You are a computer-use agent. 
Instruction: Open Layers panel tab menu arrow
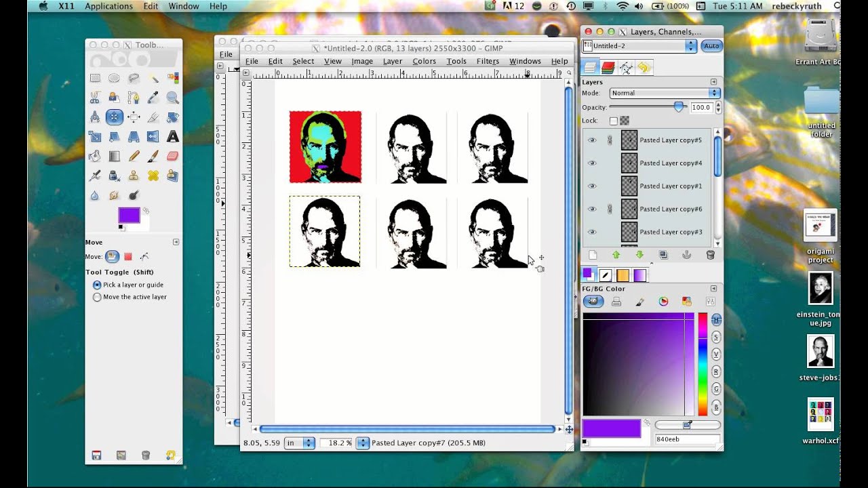point(713,81)
